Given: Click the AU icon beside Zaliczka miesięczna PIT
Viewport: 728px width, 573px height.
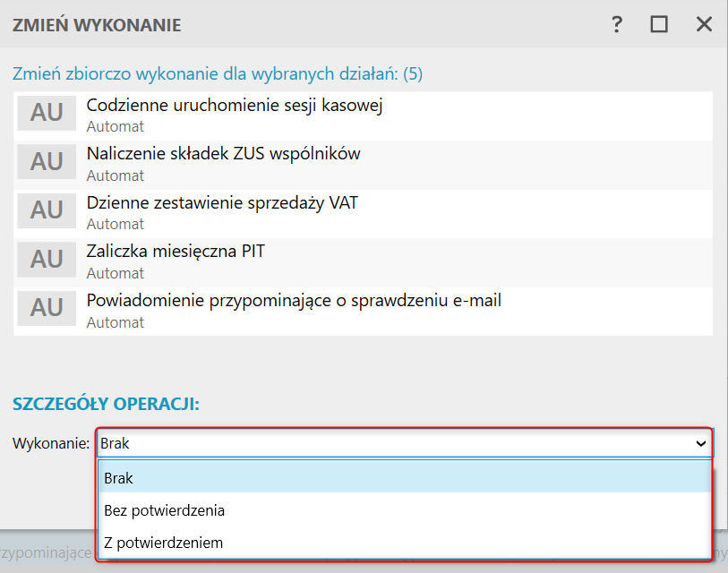Looking at the screenshot, I should [x=47, y=260].
